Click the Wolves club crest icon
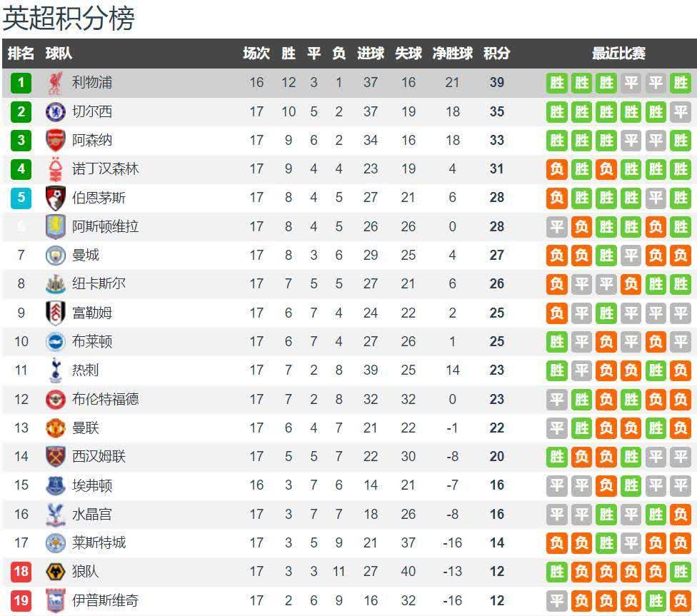The width and height of the screenshot is (697, 616). point(55,571)
